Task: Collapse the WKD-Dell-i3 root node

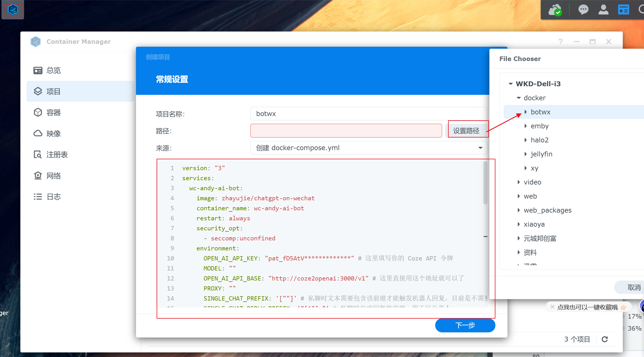Action: click(511, 84)
